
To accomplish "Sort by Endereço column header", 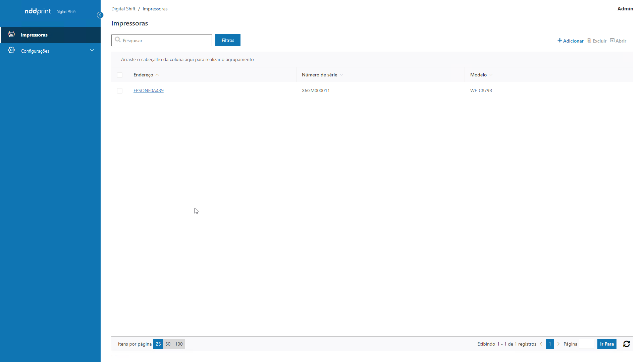I will click(143, 75).
